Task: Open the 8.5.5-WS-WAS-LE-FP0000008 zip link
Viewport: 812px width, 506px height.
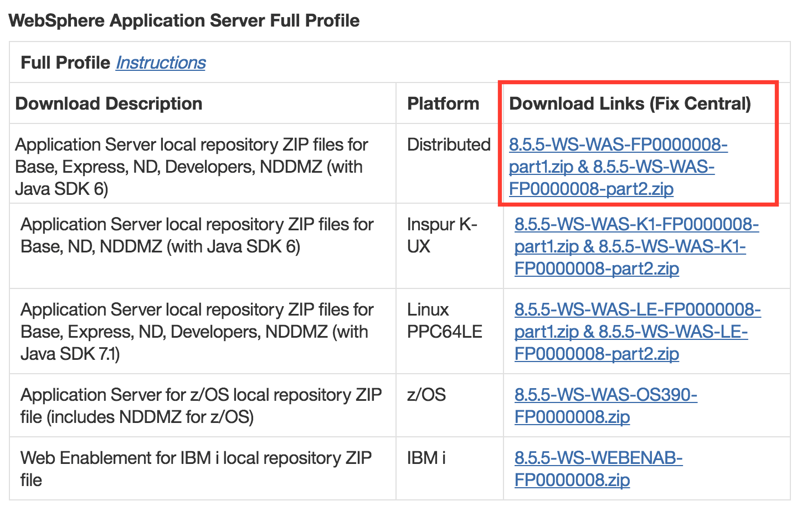Action: [x=638, y=332]
